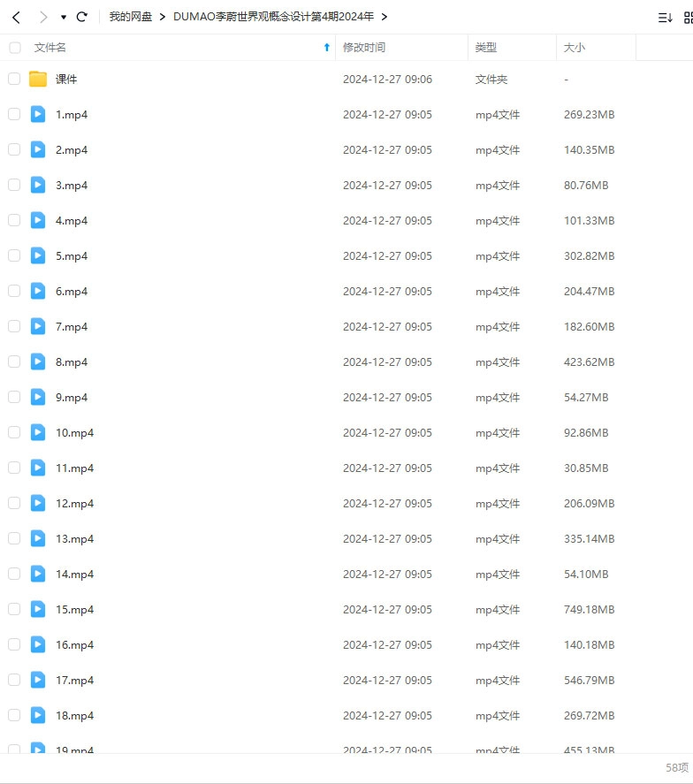
Task: Expand the chevron after the current folder path
Action: click(384, 17)
